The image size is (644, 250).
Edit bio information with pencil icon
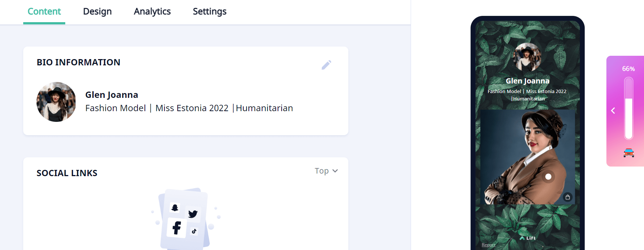tap(326, 65)
